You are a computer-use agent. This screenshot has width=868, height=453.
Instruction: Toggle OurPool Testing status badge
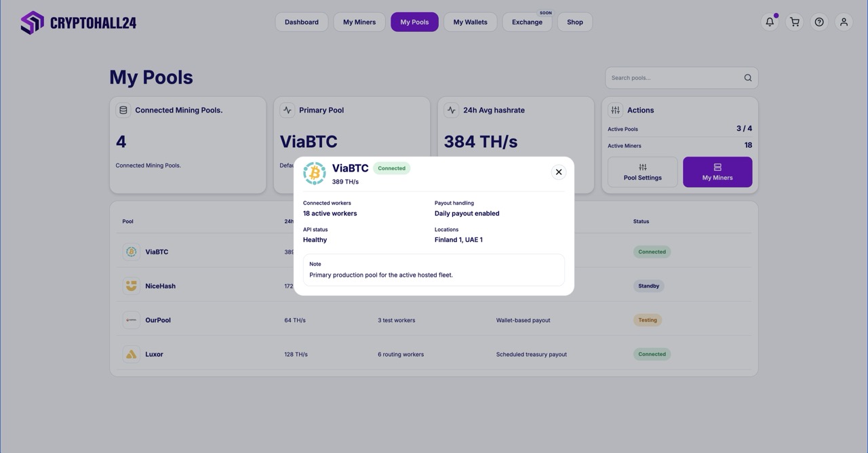pyautogui.click(x=648, y=319)
